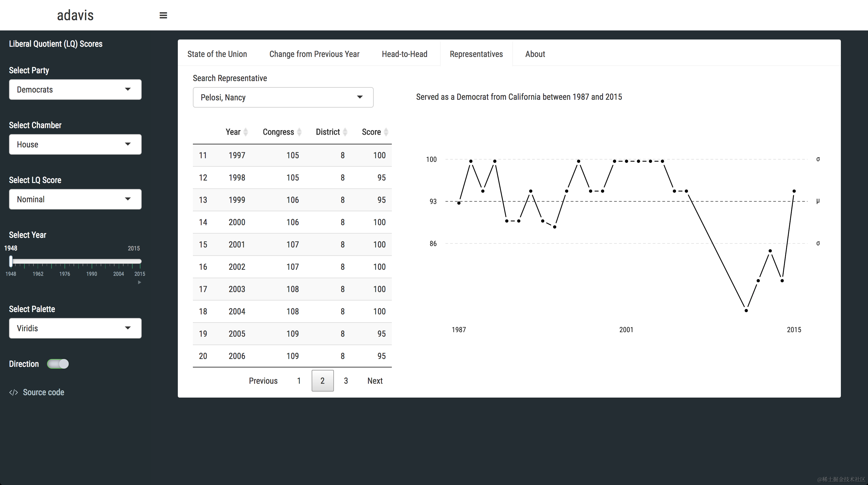
Task: Open the Viridis palette dropdown
Action: 75,328
